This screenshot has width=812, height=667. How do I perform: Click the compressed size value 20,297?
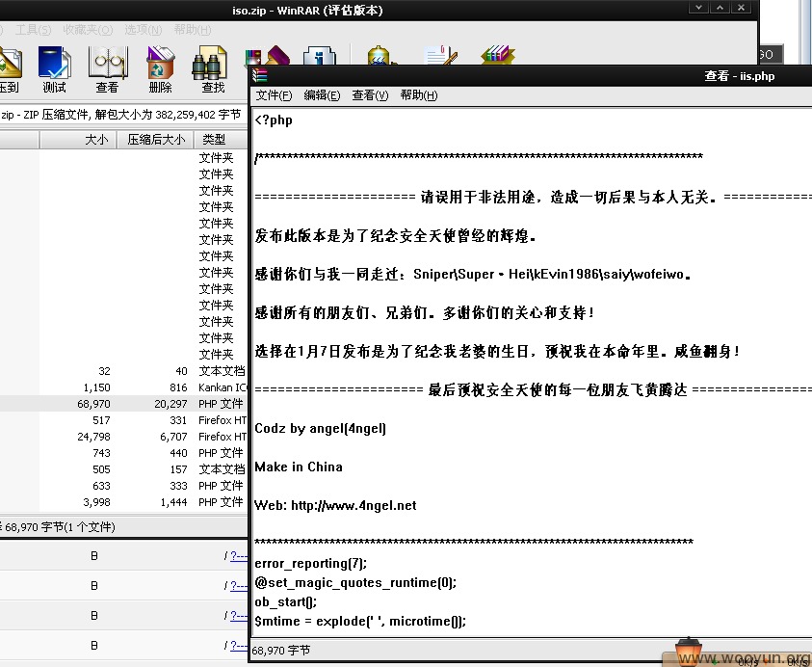[170, 404]
